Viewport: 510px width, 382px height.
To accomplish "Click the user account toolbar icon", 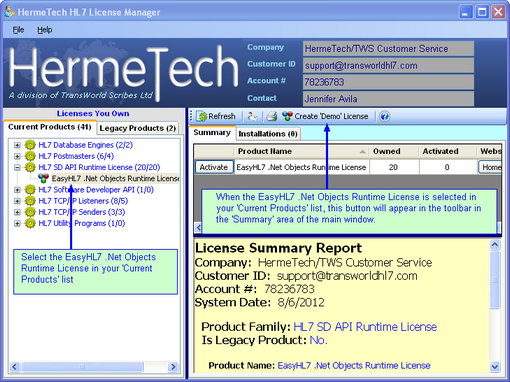I will pos(252,116).
